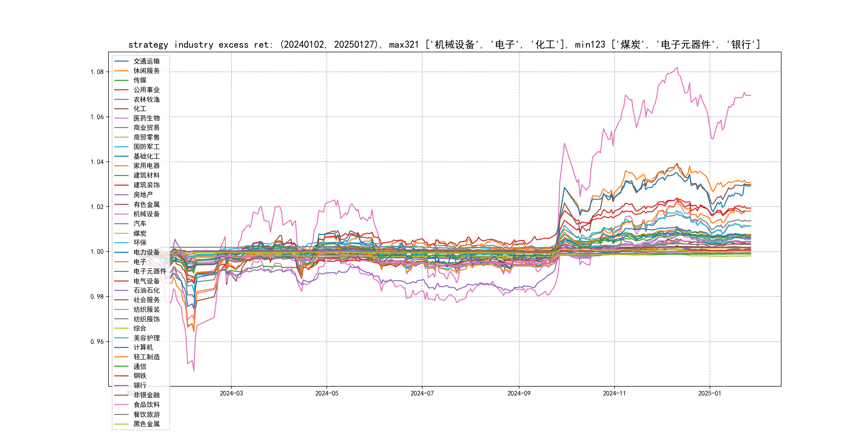Click the 交通运输 legend entry
The width and height of the screenshot is (868, 434).
[x=146, y=61]
